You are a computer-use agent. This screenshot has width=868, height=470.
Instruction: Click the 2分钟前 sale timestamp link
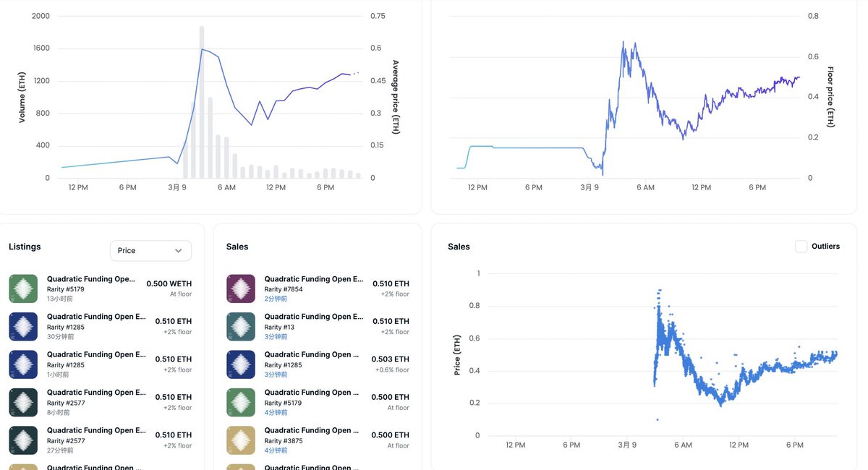click(276, 299)
